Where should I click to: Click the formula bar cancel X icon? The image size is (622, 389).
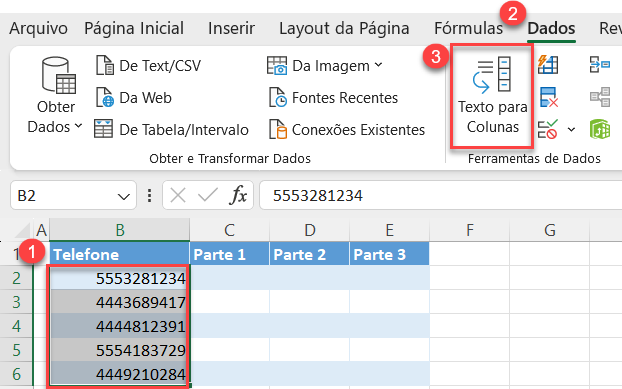178,195
